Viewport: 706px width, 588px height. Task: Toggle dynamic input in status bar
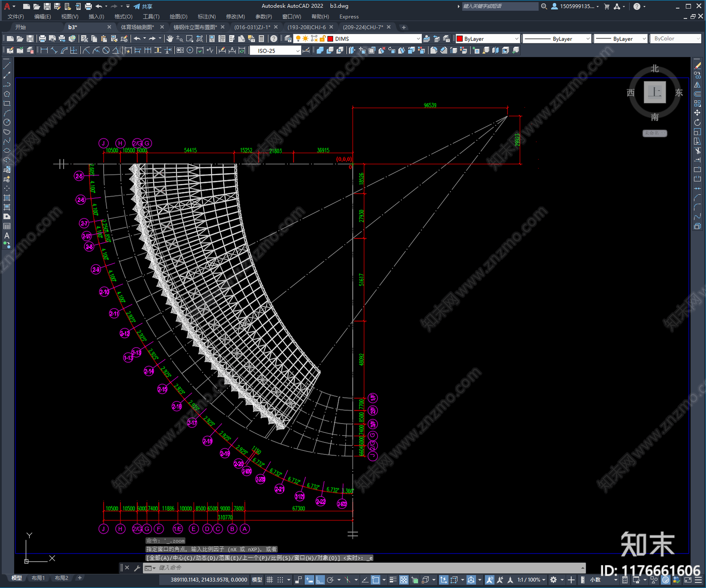(x=309, y=580)
